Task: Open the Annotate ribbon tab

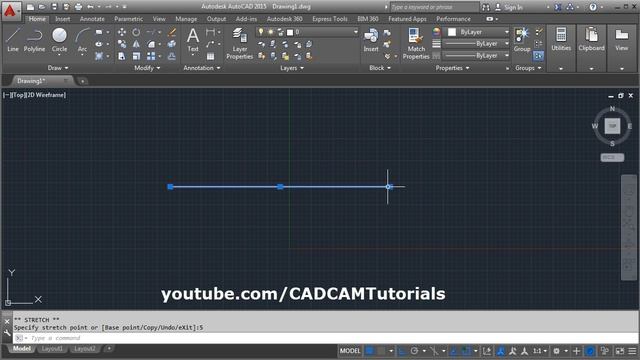Action: [x=92, y=19]
